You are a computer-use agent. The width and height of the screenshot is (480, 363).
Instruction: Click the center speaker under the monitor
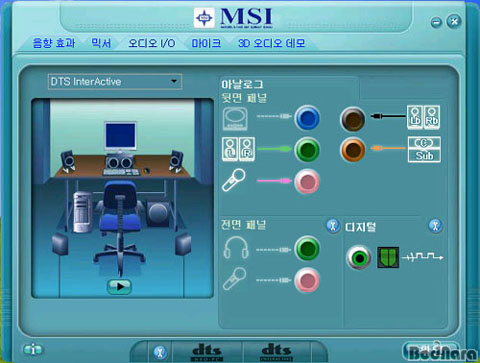pos(120,162)
